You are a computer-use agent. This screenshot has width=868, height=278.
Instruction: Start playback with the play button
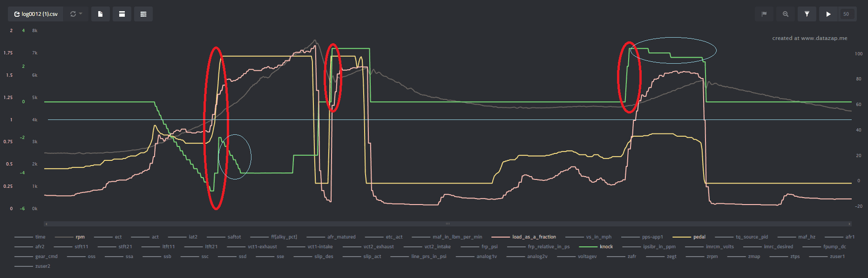coord(828,14)
